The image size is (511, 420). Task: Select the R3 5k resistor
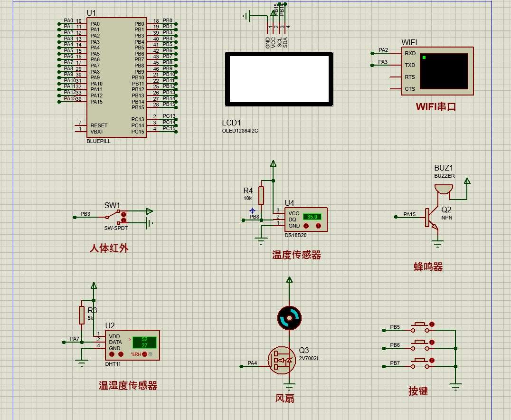(82, 315)
